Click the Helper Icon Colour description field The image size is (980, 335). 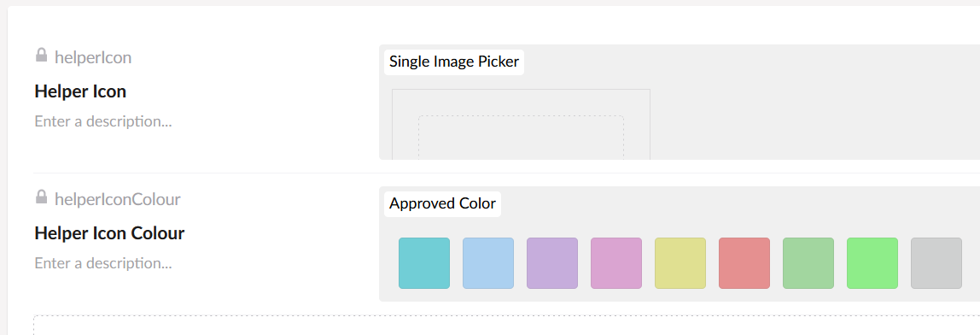coord(103,263)
